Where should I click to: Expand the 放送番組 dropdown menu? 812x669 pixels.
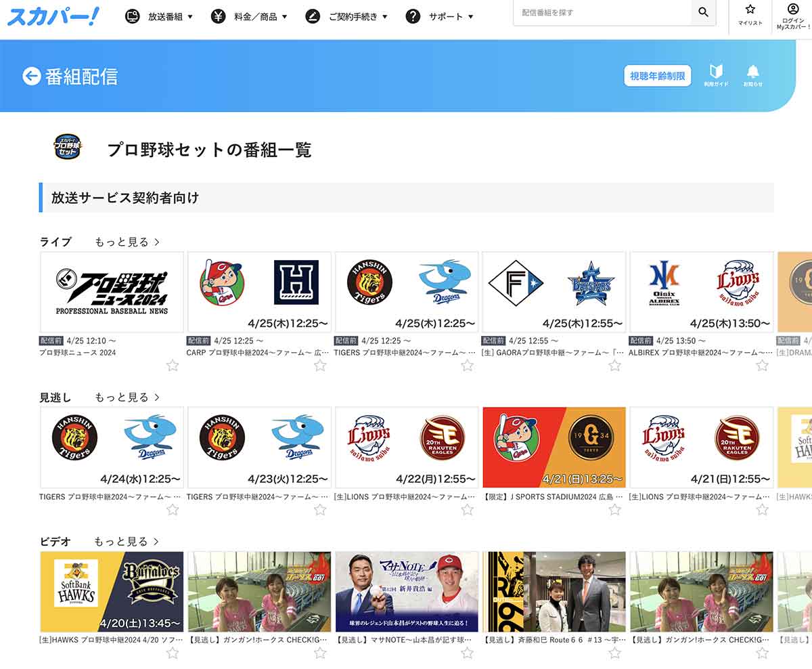click(x=164, y=16)
